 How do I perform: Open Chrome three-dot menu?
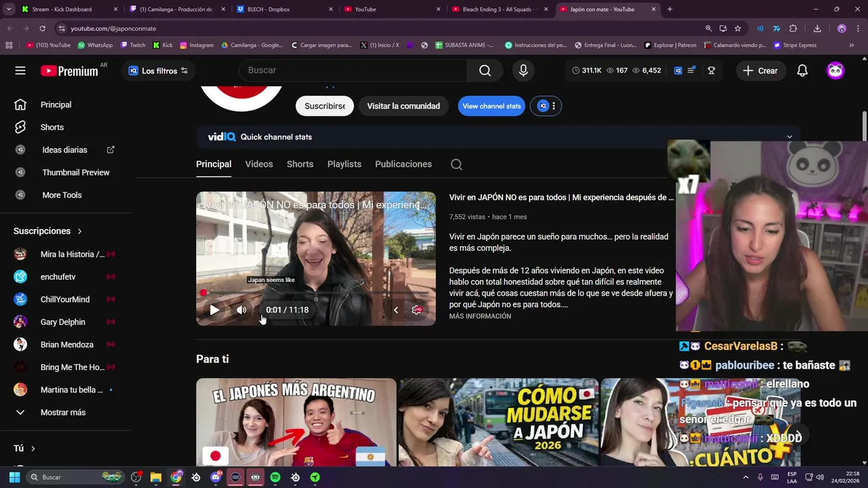coord(858,28)
